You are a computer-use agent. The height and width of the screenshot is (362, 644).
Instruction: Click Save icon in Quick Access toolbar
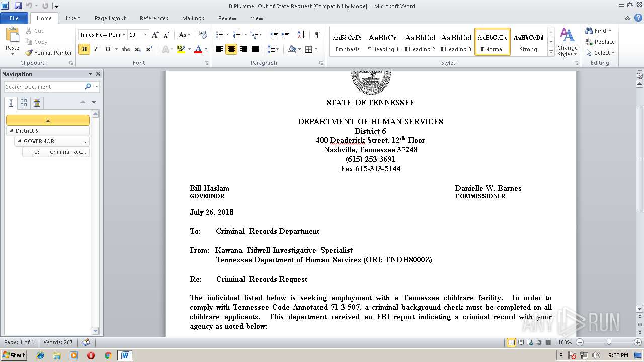click(x=18, y=6)
